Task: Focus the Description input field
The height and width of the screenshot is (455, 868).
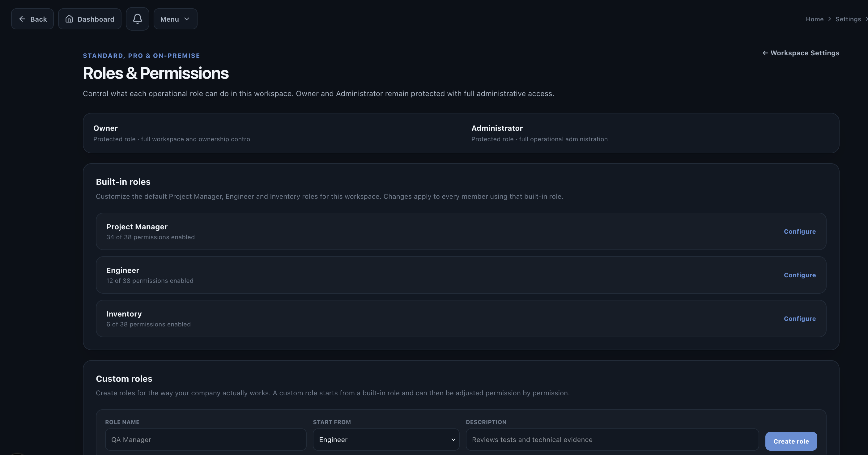Action: (x=612, y=440)
